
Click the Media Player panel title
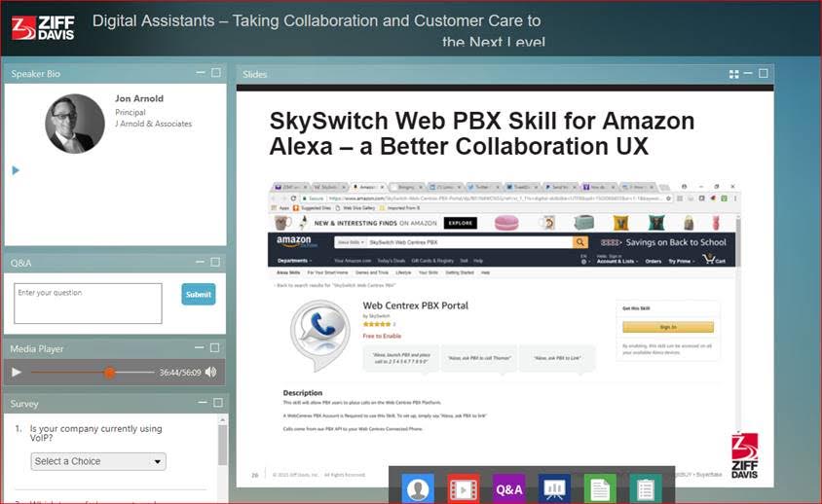point(37,349)
